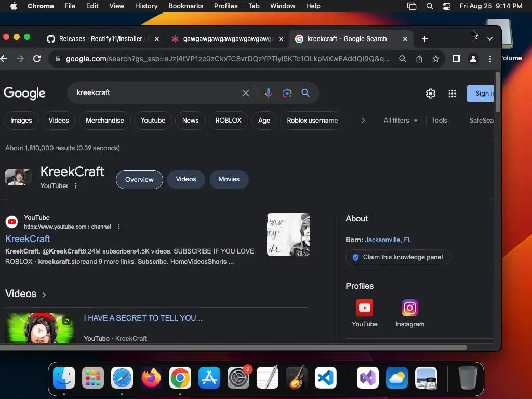Open the Jacksonville, FL link
532x399 pixels.
click(388, 240)
